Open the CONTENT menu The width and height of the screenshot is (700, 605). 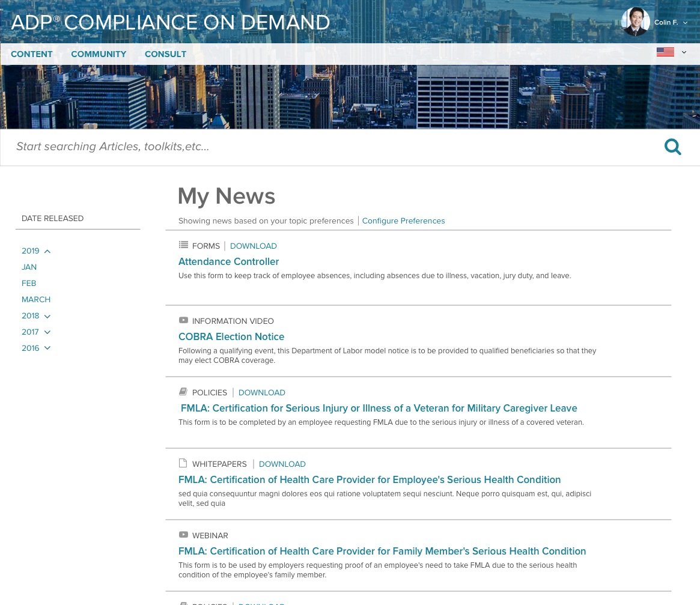32,54
